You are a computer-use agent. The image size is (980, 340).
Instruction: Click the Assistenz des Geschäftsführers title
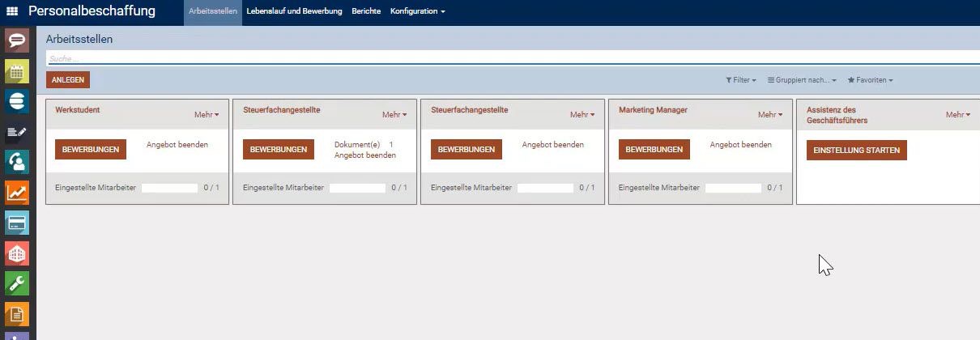(837, 115)
